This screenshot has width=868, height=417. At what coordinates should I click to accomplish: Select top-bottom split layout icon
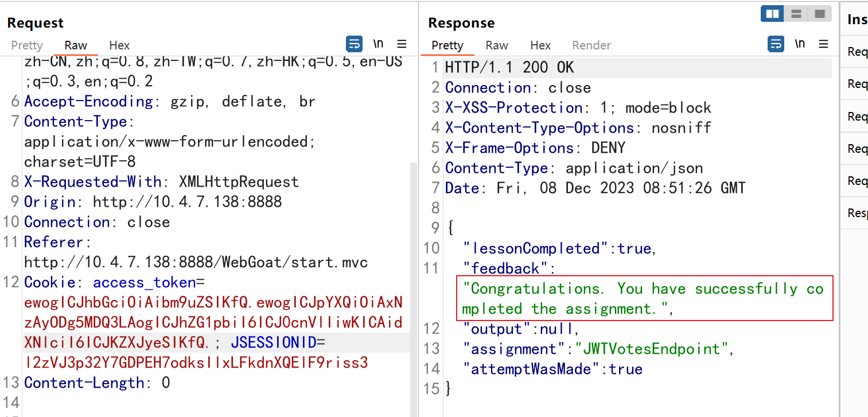click(796, 14)
